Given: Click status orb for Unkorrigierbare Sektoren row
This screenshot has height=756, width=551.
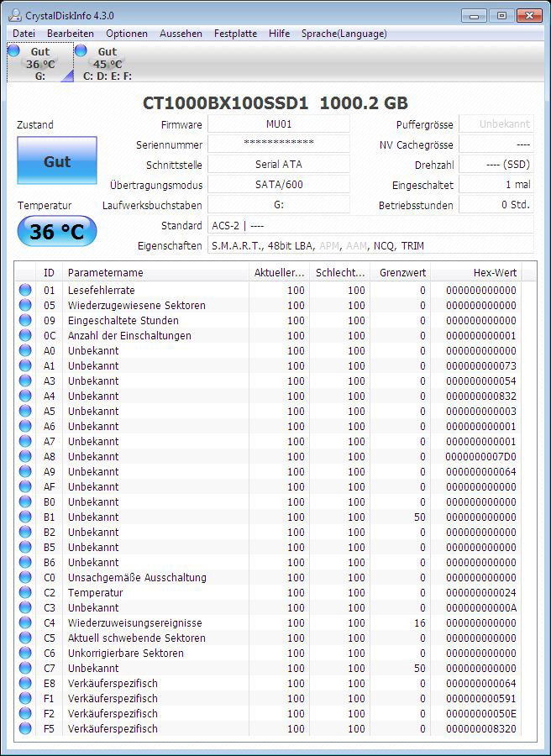Looking at the screenshot, I should [x=25, y=654].
